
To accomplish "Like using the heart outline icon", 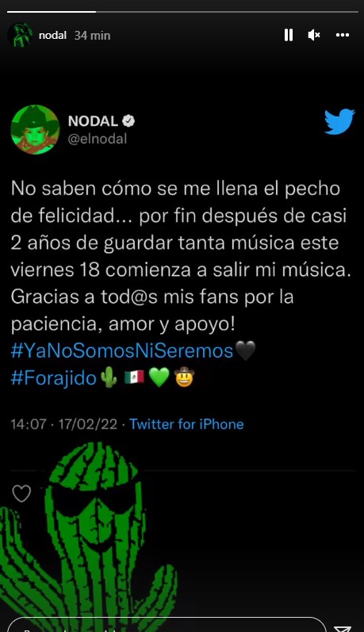I will point(21,493).
